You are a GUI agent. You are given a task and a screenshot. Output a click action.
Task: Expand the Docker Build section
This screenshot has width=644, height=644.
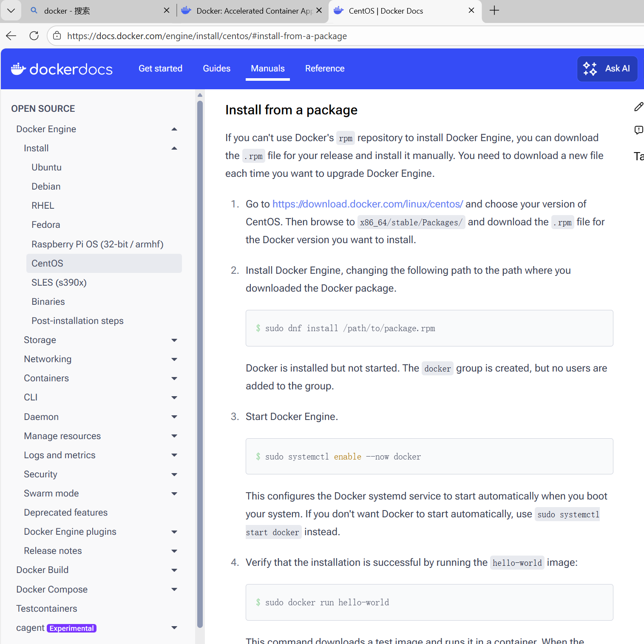(x=174, y=570)
